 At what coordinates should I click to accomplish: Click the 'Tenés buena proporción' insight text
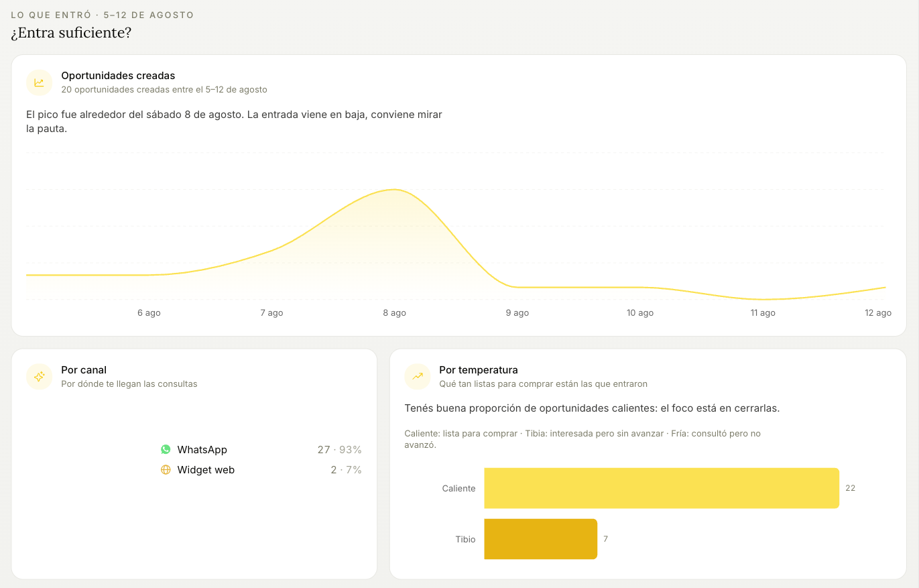click(x=593, y=408)
